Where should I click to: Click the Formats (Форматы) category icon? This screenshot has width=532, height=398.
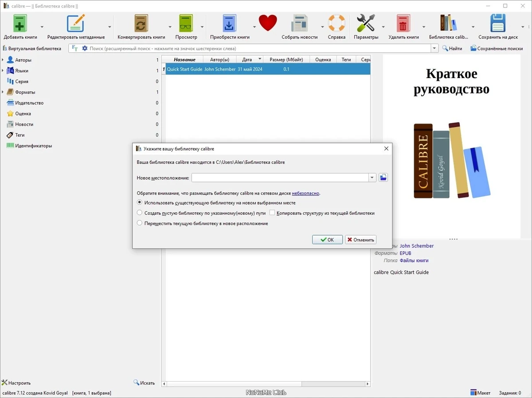(x=10, y=92)
